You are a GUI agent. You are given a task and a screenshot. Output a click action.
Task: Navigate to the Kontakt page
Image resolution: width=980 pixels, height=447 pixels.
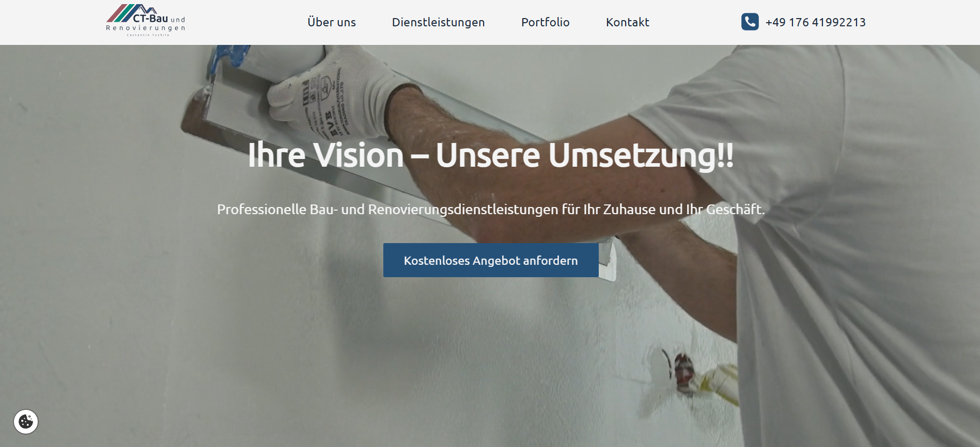coord(627,22)
